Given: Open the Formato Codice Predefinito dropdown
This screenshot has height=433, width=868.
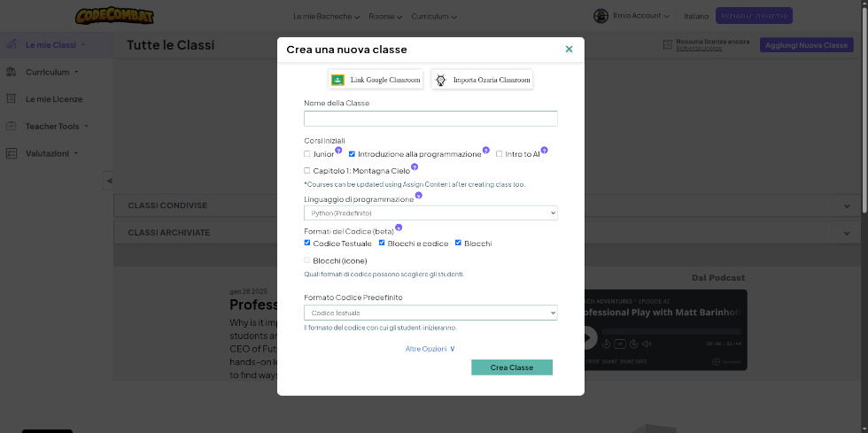Looking at the screenshot, I should coord(430,313).
